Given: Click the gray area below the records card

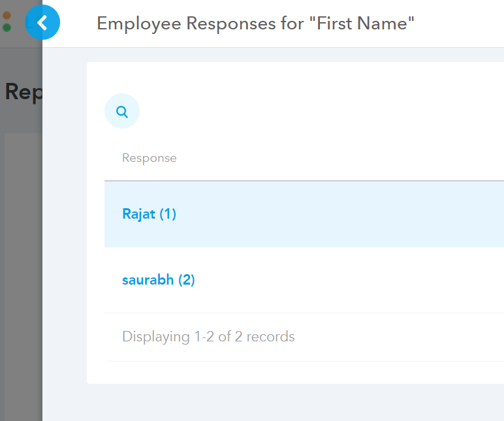Looking at the screenshot, I should coord(273,402).
